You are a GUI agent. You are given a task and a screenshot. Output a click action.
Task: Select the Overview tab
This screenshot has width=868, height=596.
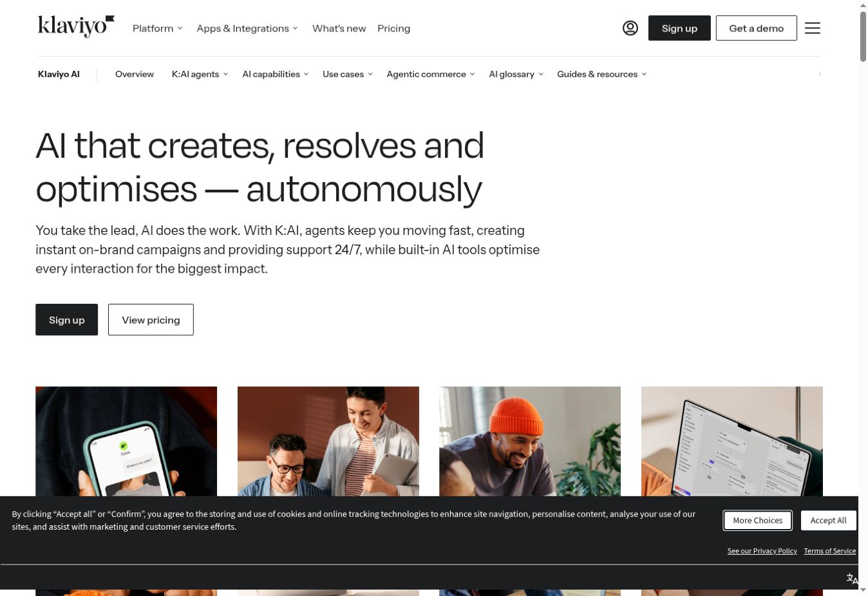[135, 74]
